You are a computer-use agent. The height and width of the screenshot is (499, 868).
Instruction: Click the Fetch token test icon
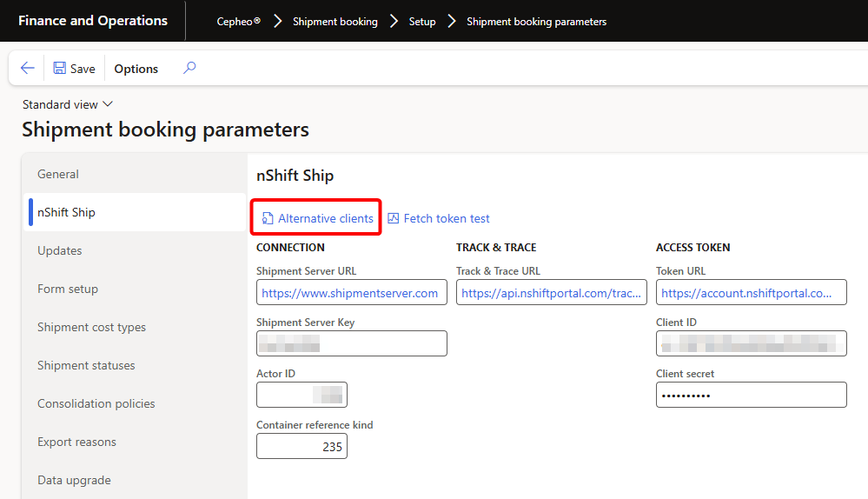[394, 219]
